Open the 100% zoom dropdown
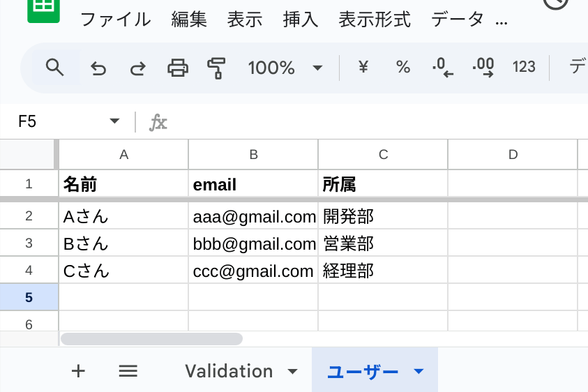The width and height of the screenshot is (588, 392). click(285, 68)
